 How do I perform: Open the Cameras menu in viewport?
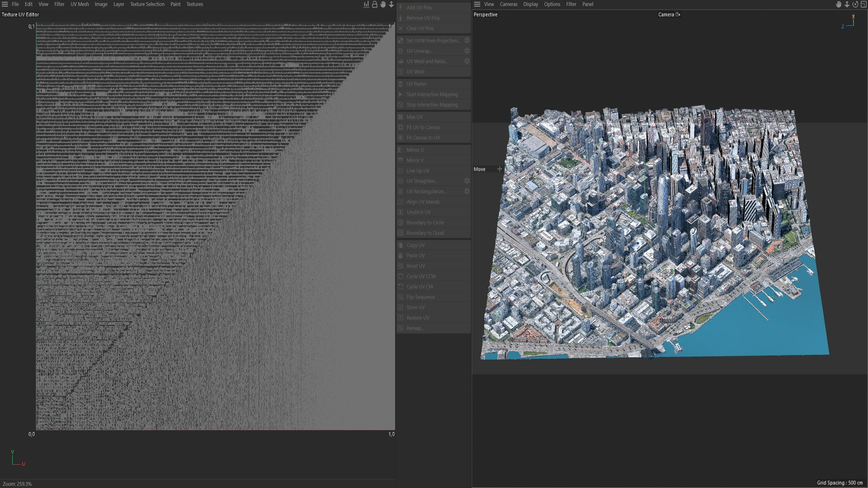(x=509, y=4)
